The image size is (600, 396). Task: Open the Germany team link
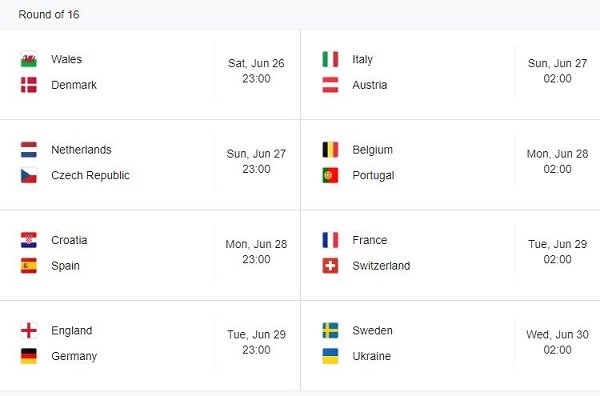click(74, 356)
